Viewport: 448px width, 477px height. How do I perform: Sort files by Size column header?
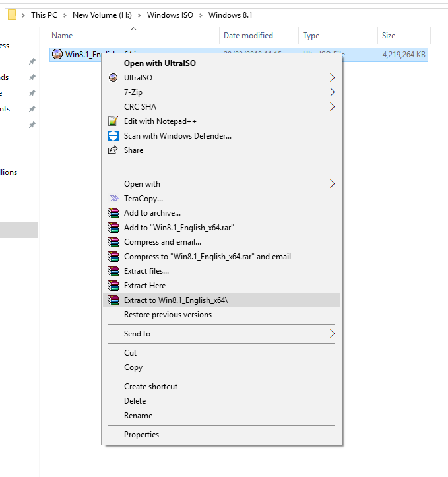tap(389, 36)
